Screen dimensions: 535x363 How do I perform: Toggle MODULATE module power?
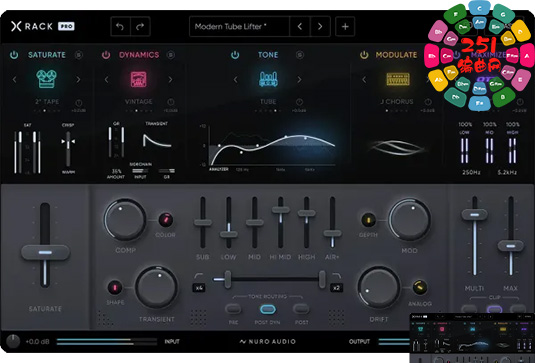(364, 55)
